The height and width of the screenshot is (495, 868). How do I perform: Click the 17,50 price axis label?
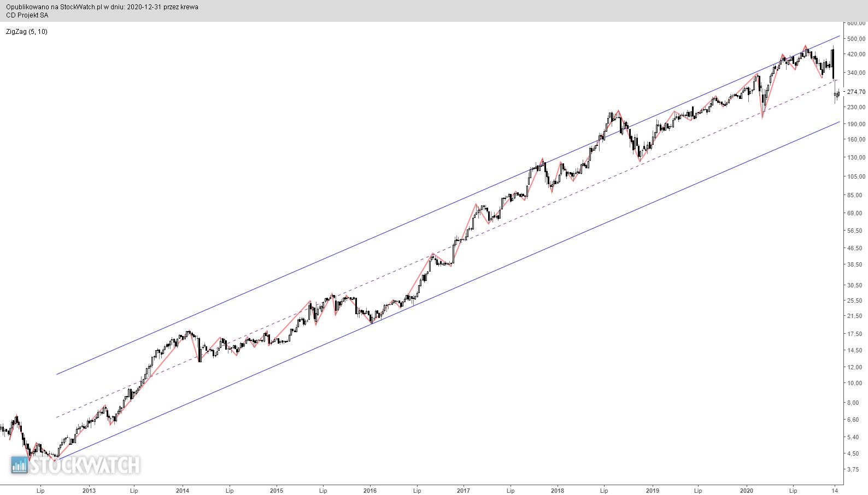pyautogui.click(x=854, y=334)
